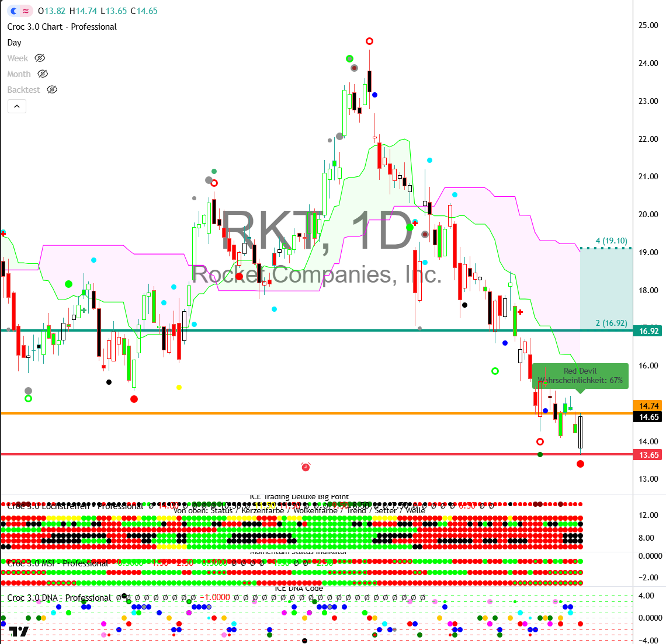This screenshot has width=666, height=644.
Task: Show the hidden Month indicator
Action: pos(43,74)
